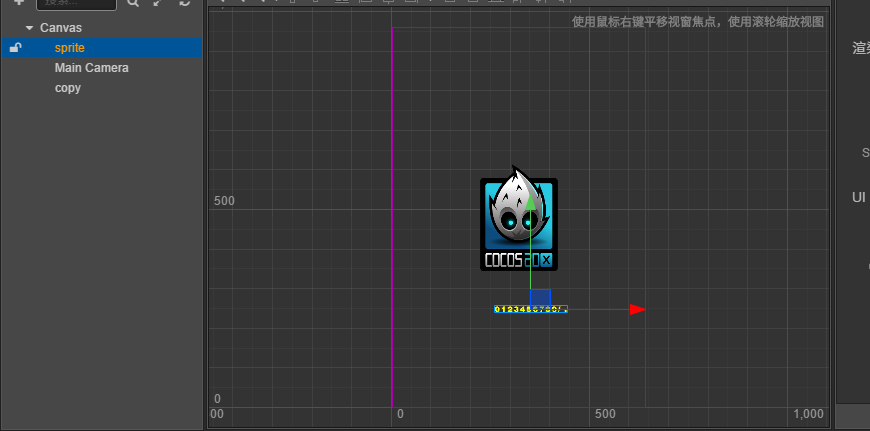Select the copy node in hierarchy
This screenshot has height=431, width=870.
click(x=68, y=88)
